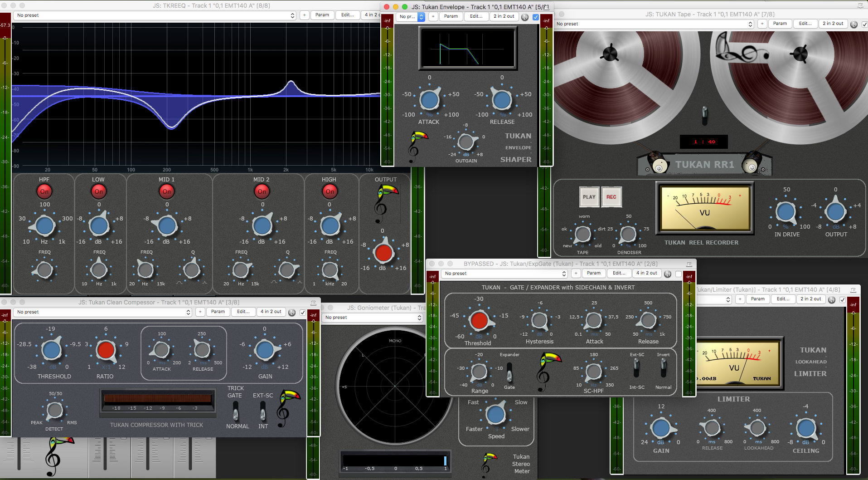Turn off the HPF band On button
This screenshot has height=480, width=868.
pos(44,191)
